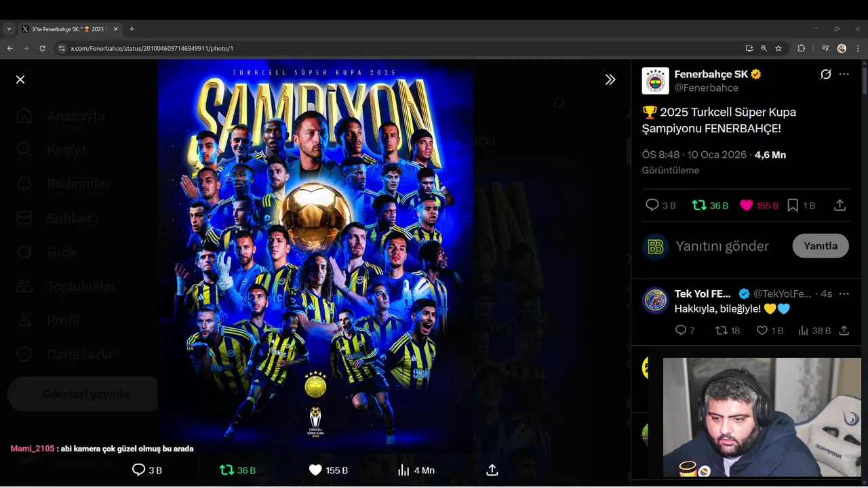This screenshot has height=488, width=868.
Task: Open the Grok icon on Fenerbahçe post
Action: click(x=826, y=74)
